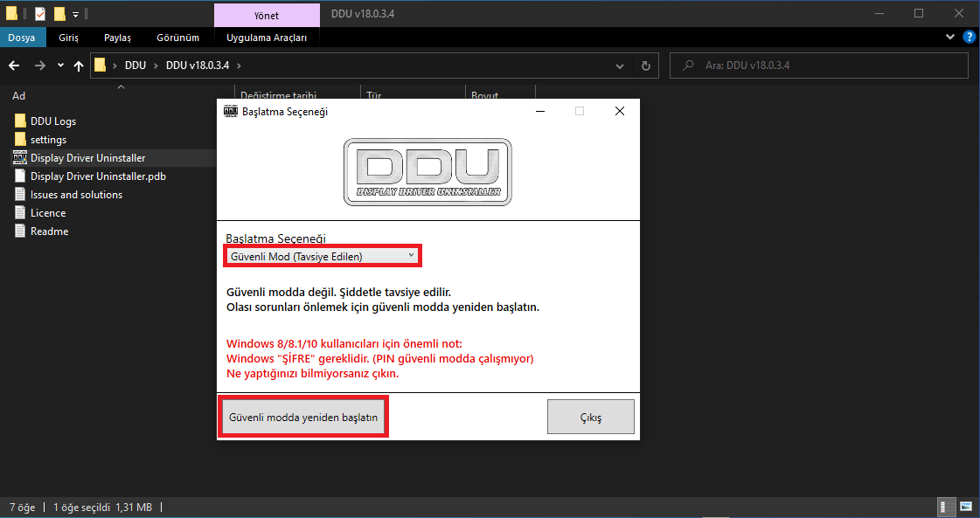Select the Readme file
Image resolution: width=980 pixels, height=518 pixels.
tap(49, 231)
